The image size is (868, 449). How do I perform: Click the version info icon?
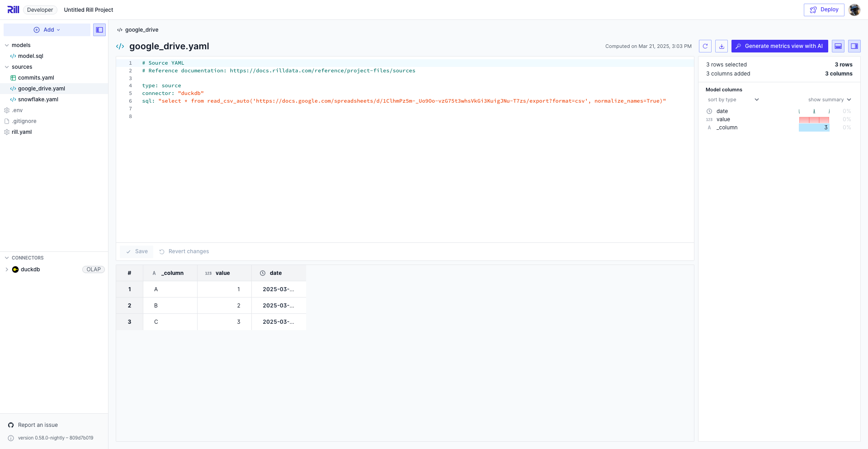[x=11, y=438]
